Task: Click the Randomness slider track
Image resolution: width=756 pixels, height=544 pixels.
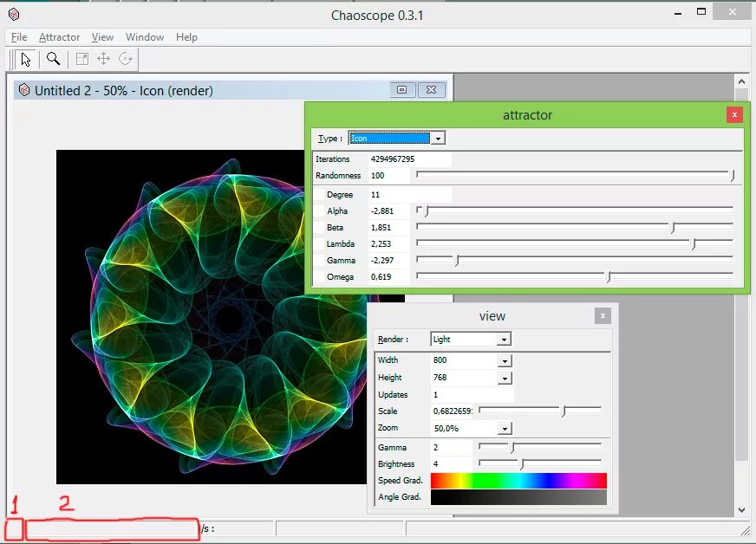Action: click(x=575, y=175)
